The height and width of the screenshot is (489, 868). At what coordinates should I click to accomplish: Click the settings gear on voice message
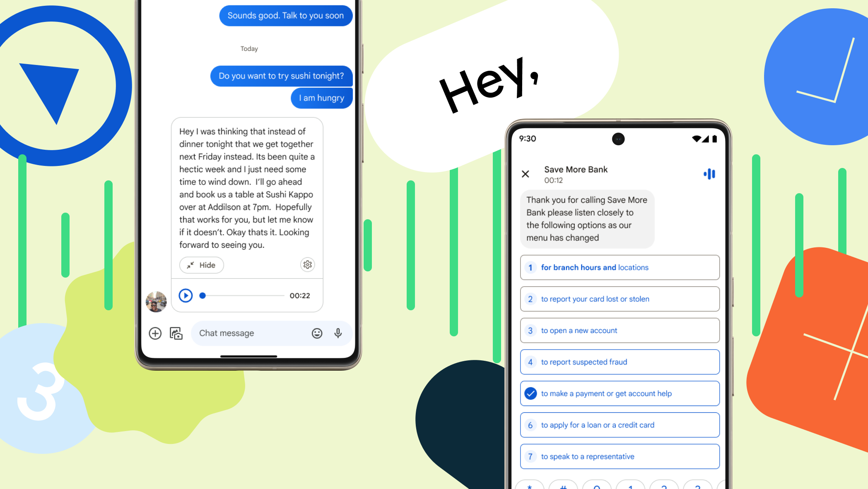(x=308, y=264)
